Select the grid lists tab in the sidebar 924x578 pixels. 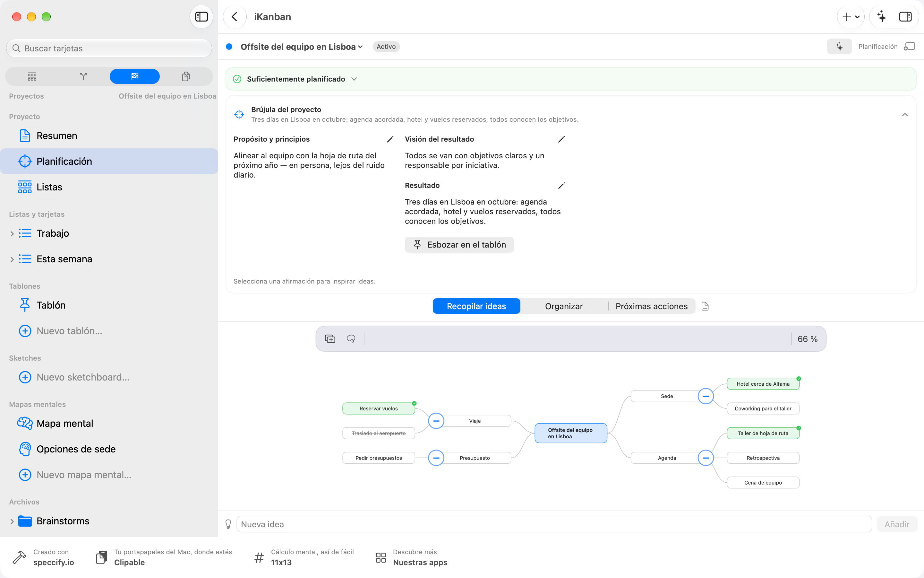click(32, 76)
